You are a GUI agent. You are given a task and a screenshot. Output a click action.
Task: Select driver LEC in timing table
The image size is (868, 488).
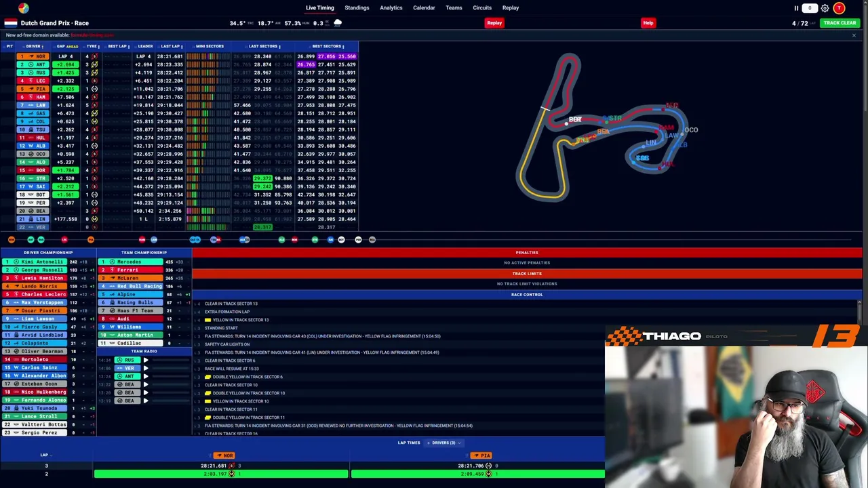[x=33, y=81]
